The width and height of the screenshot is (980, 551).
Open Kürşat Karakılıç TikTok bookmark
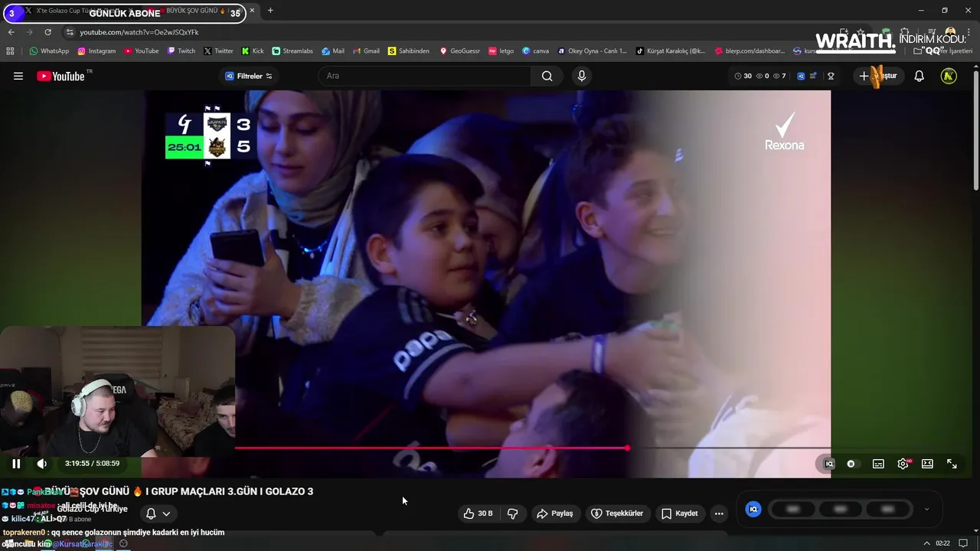click(671, 51)
